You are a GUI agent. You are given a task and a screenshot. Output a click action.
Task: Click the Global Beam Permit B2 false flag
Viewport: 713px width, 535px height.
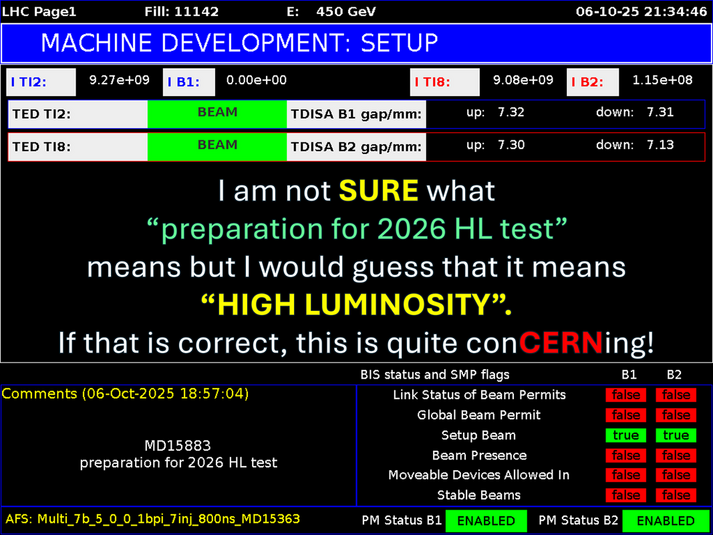[676, 415]
